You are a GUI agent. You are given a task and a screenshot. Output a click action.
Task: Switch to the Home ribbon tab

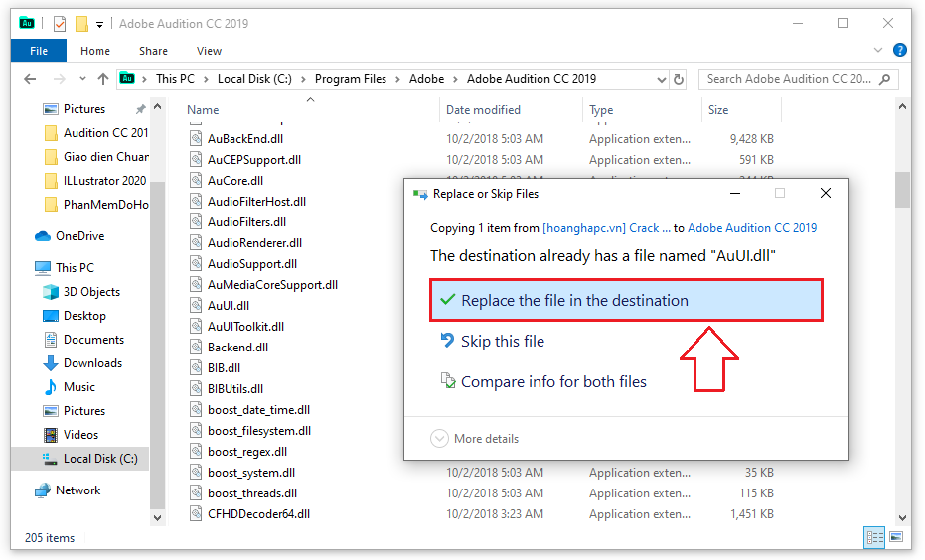click(x=95, y=51)
